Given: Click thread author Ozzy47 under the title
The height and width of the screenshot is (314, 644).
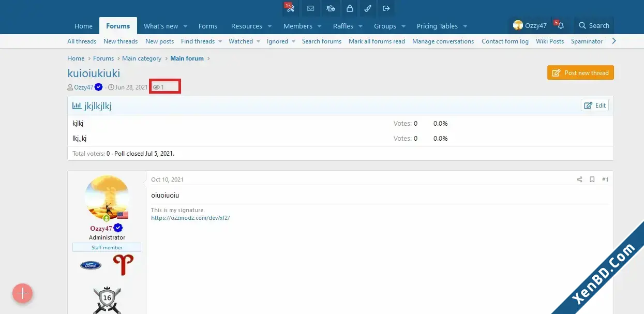Looking at the screenshot, I should [x=84, y=87].
